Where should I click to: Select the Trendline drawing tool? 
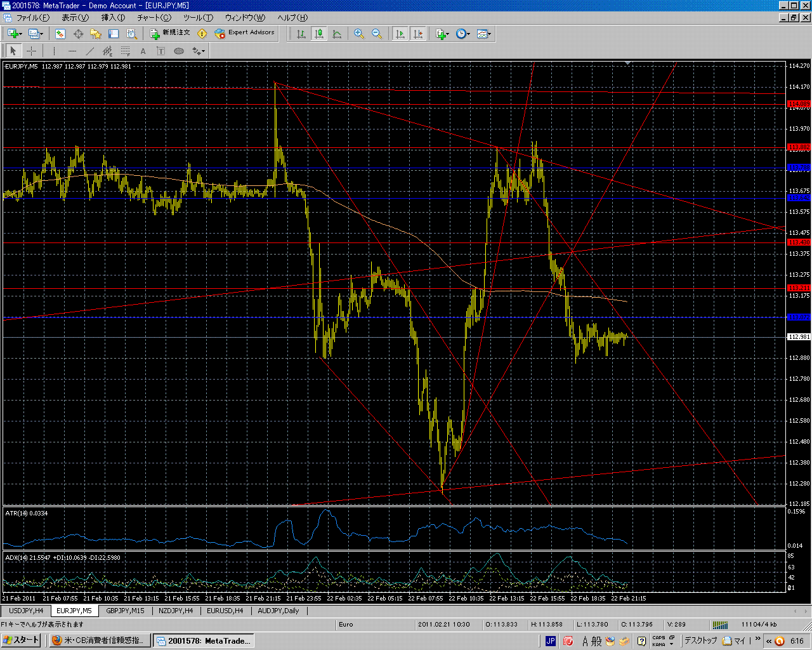[89, 51]
